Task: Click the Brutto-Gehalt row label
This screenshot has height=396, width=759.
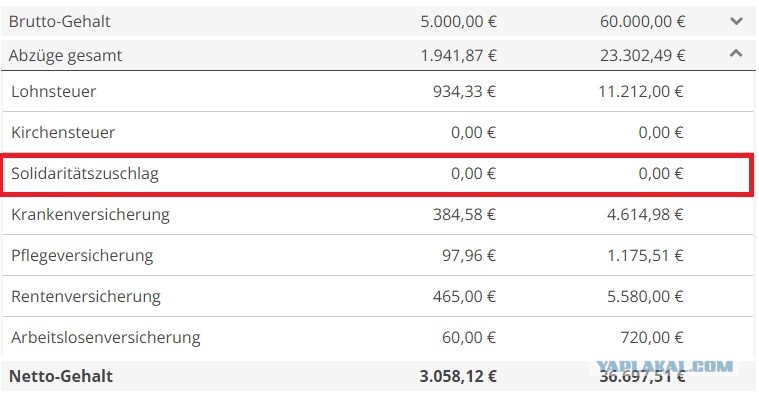Action: [x=60, y=21]
